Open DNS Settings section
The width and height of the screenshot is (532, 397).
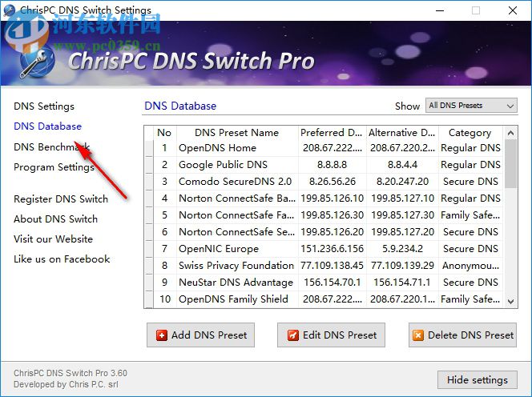(x=44, y=106)
